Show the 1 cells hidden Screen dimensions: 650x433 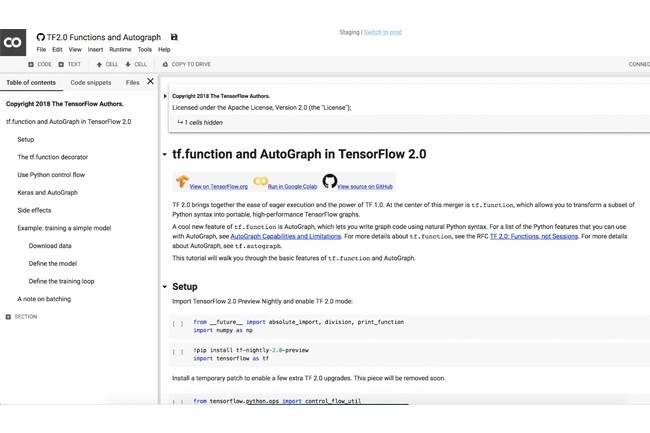click(200, 122)
